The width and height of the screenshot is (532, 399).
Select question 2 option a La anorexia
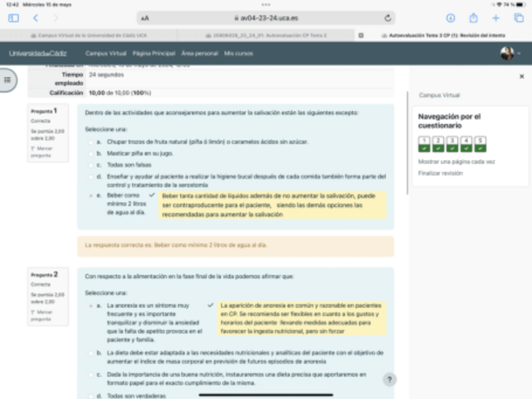coord(90,306)
